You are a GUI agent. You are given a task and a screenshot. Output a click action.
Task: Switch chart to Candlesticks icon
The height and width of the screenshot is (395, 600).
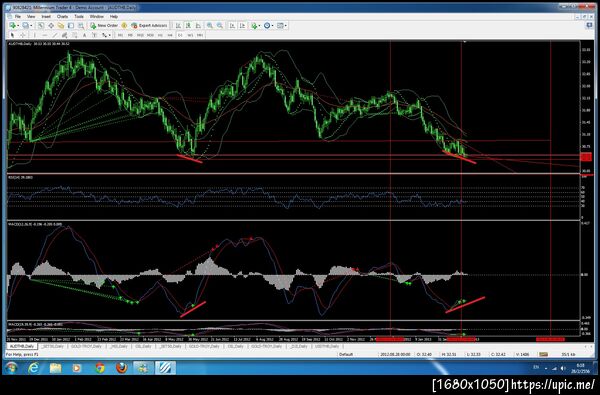point(188,26)
